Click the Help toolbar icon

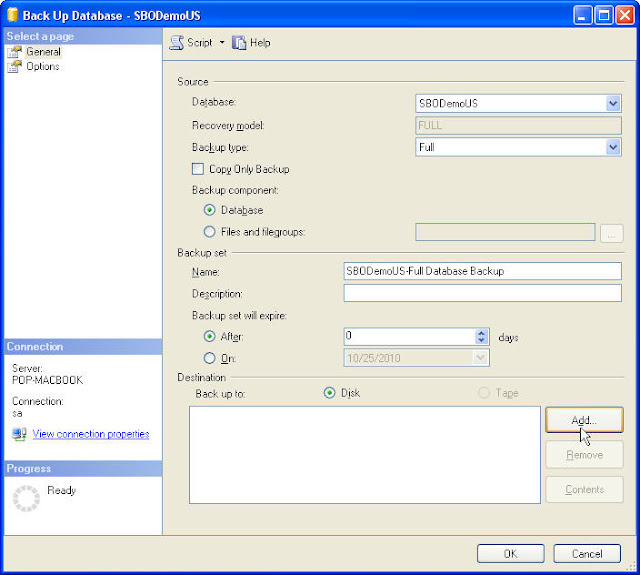[239, 43]
